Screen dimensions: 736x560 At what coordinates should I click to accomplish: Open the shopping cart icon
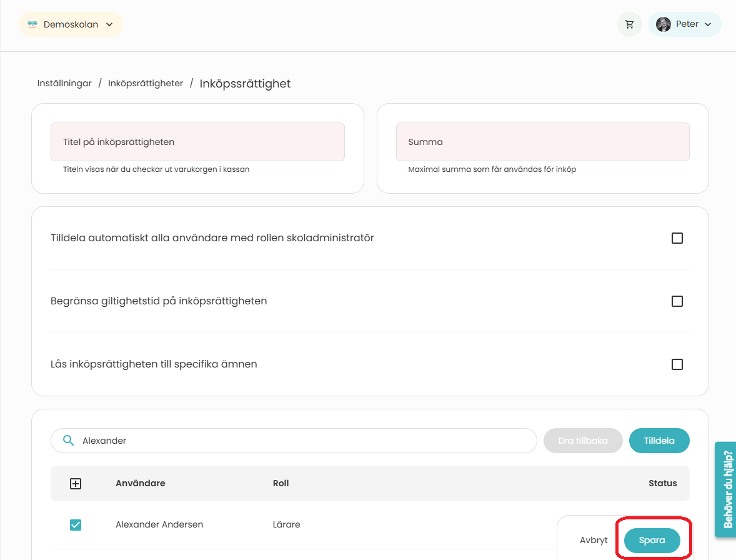click(629, 24)
